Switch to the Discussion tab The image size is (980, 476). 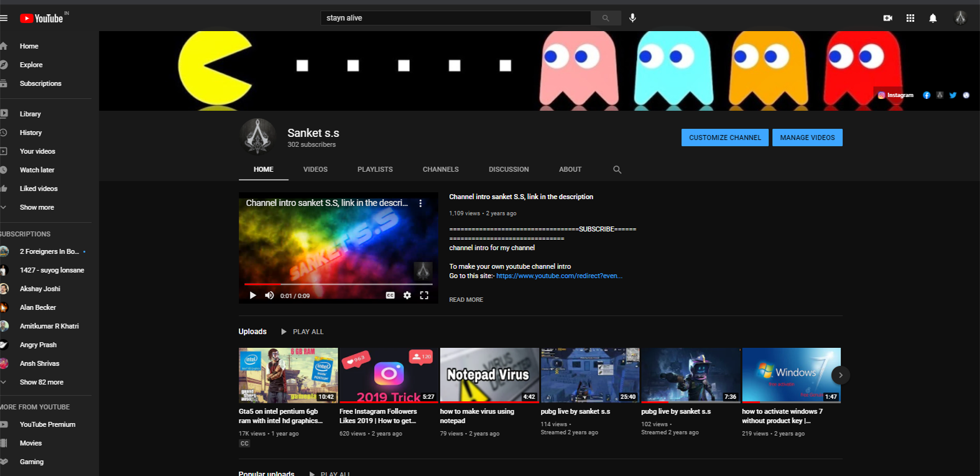(509, 169)
